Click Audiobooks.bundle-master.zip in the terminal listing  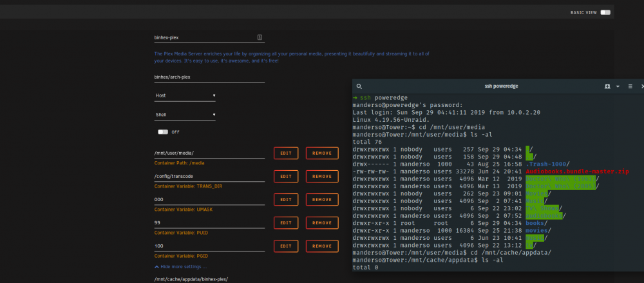578,171
